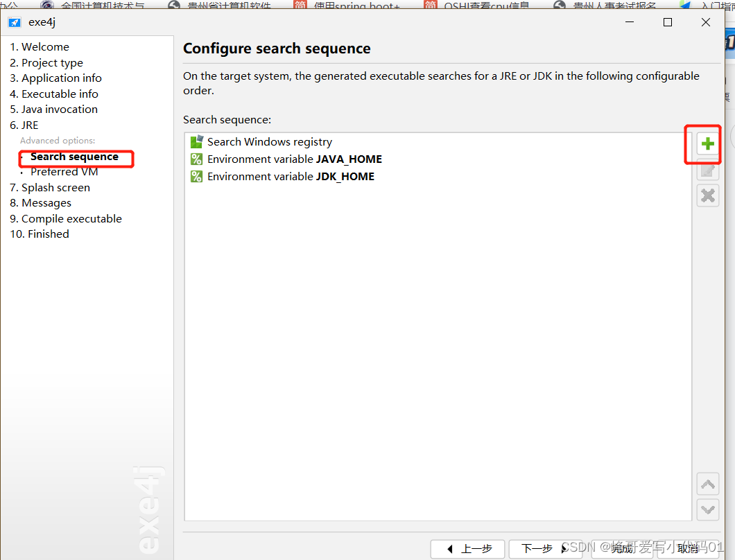Close the exe4j window
This screenshot has width=735, height=560.
(705, 22)
